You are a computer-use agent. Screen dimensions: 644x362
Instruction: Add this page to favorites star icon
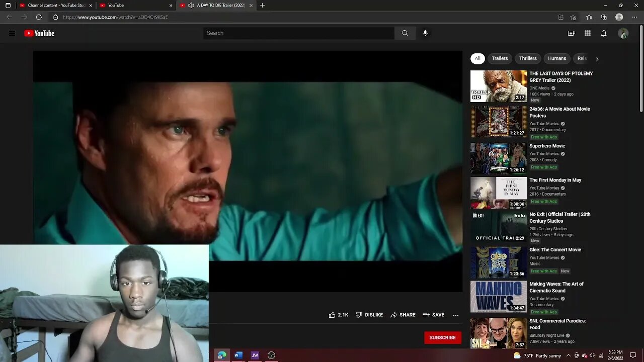[x=573, y=17]
